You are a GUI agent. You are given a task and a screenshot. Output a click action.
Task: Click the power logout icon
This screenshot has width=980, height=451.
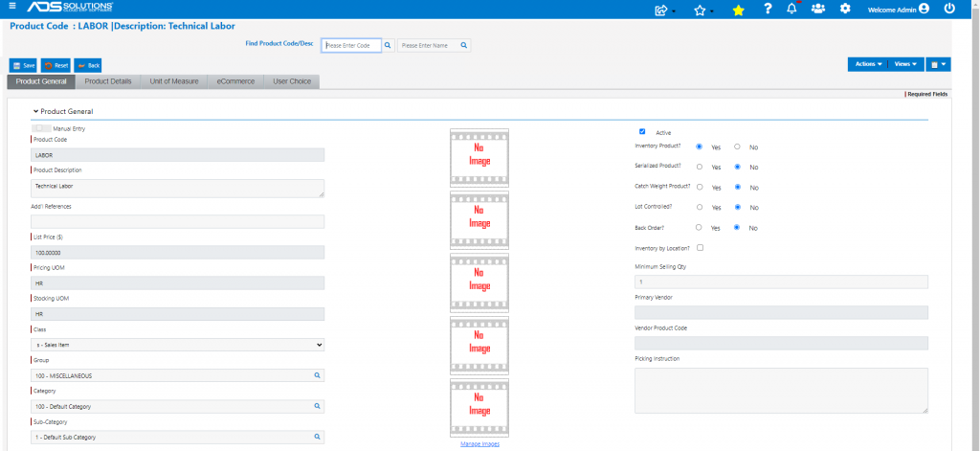click(949, 9)
